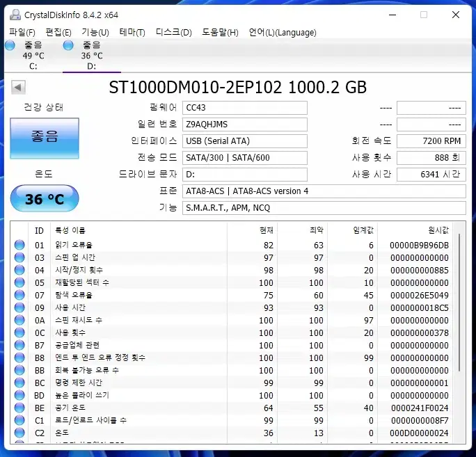Screen dimensions: 476x457
Task: Click status orb for attribute 0C row
Action: tap(19, 332)
